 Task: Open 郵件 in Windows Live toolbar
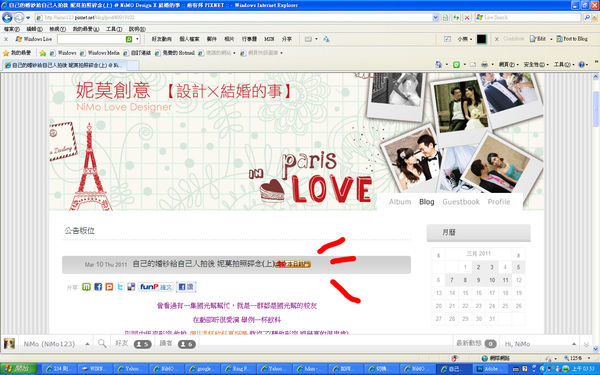(212, 39)
